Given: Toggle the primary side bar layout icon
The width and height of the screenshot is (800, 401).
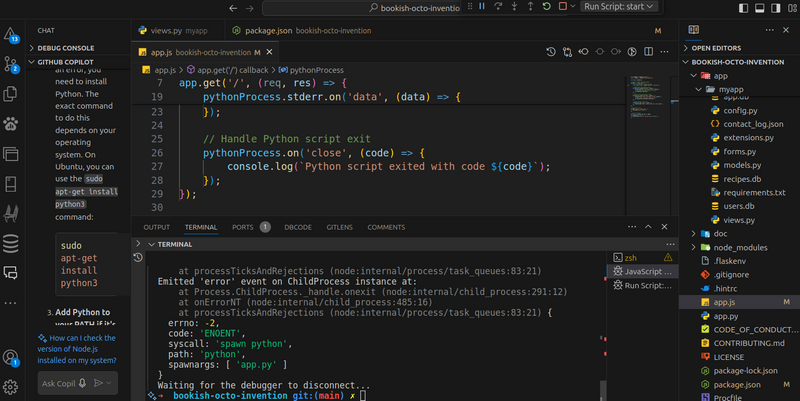Looking at the screenshot, I should pos(743,8).
